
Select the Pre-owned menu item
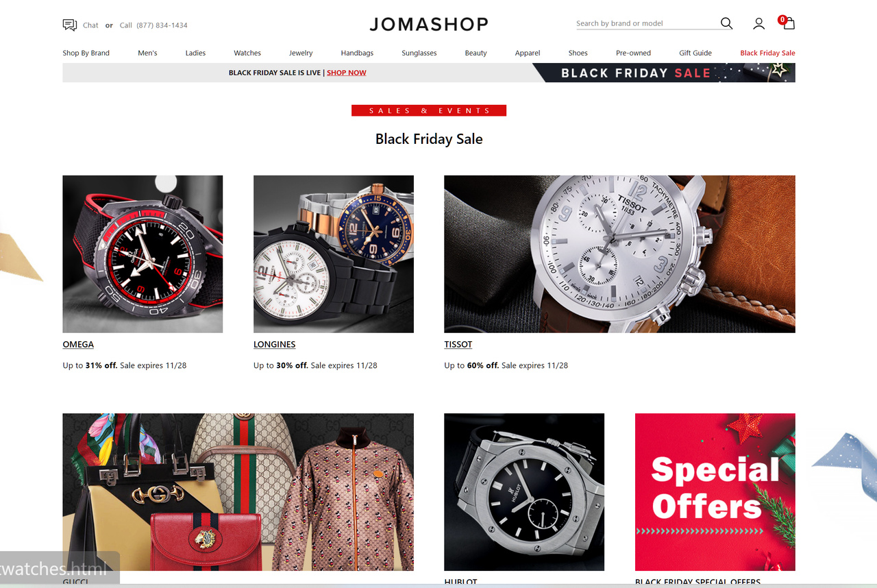[x=633, y=53]
